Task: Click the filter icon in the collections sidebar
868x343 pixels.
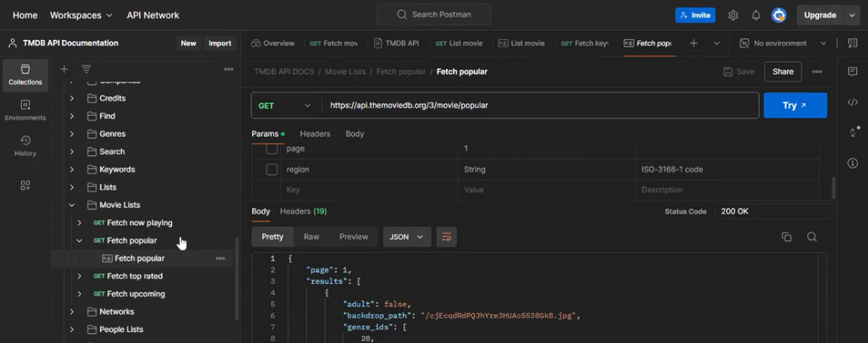Action: [86, 69]
